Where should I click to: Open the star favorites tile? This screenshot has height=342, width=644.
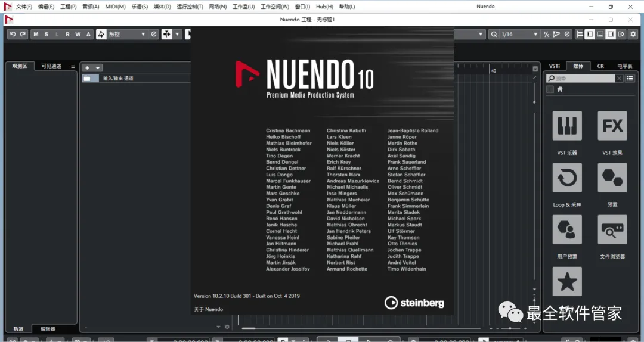coord(567,282)
